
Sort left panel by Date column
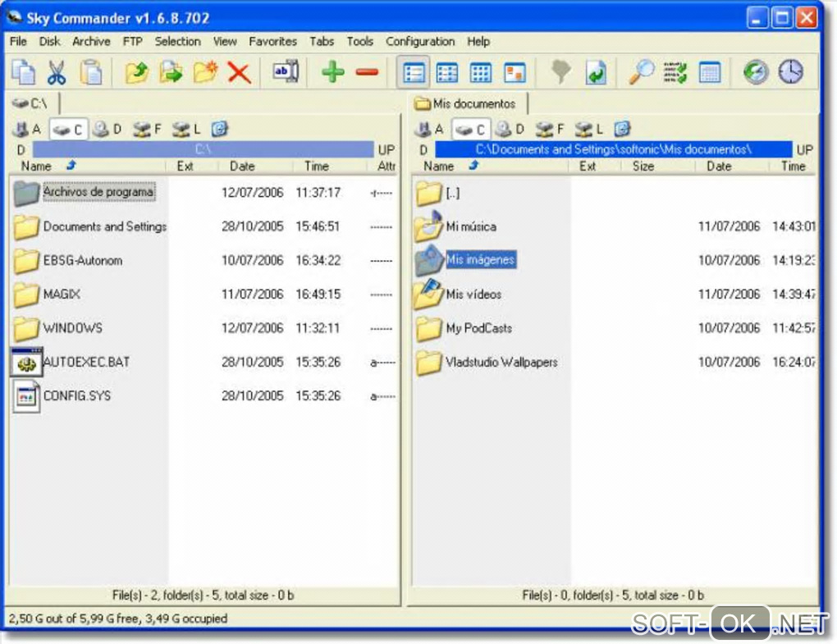pos(254,167)
